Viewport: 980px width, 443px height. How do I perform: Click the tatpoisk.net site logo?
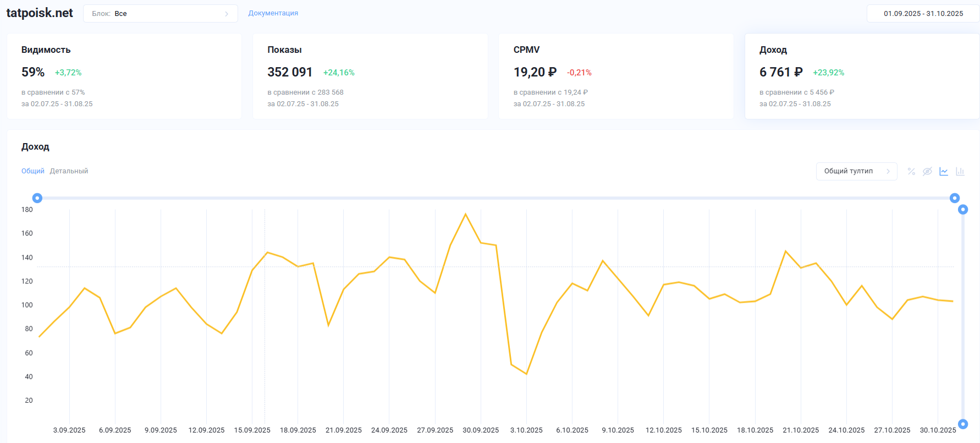point(40,13)
